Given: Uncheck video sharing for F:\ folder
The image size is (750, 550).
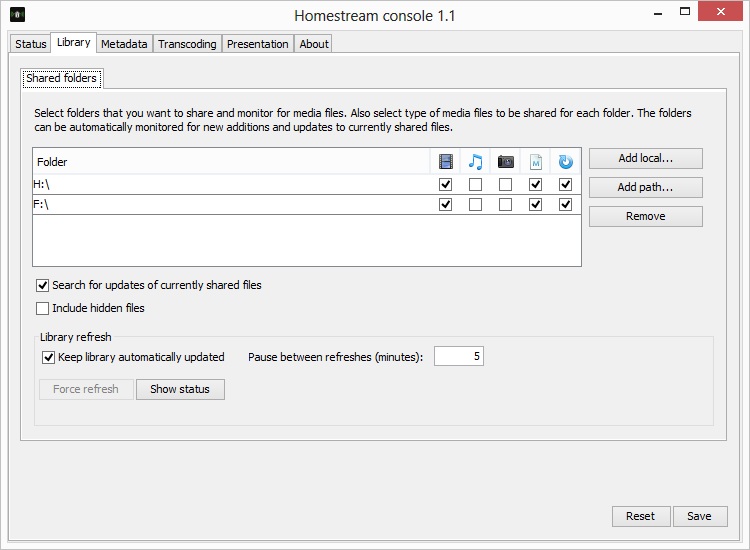Looking at the screenshot, I should [x=445, y=205].
